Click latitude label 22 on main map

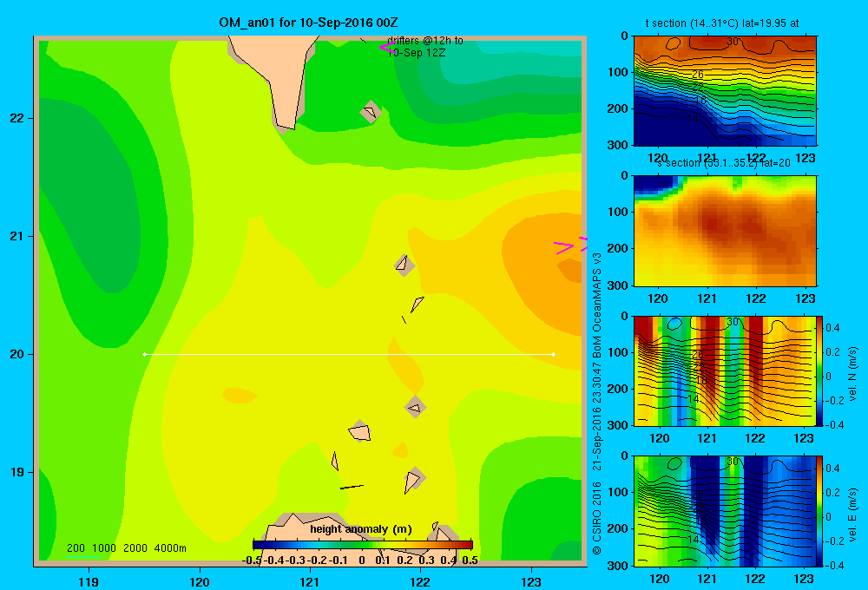tap(17, 119)
